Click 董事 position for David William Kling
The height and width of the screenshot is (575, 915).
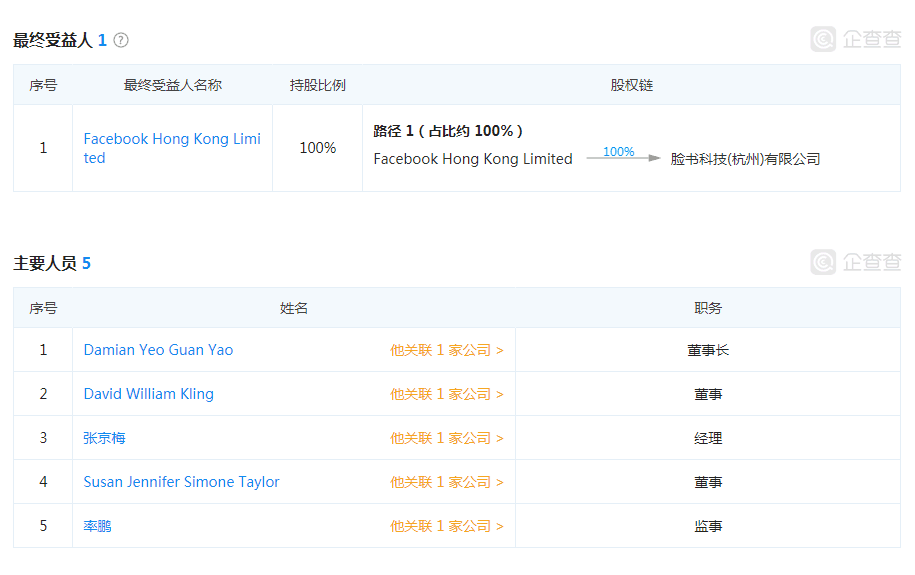pos(708,394)
